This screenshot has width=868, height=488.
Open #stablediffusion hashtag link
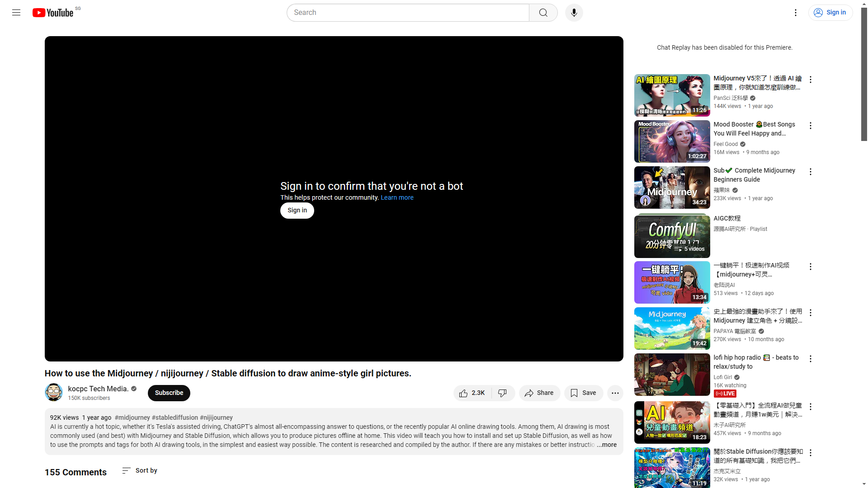coord(175,418)
